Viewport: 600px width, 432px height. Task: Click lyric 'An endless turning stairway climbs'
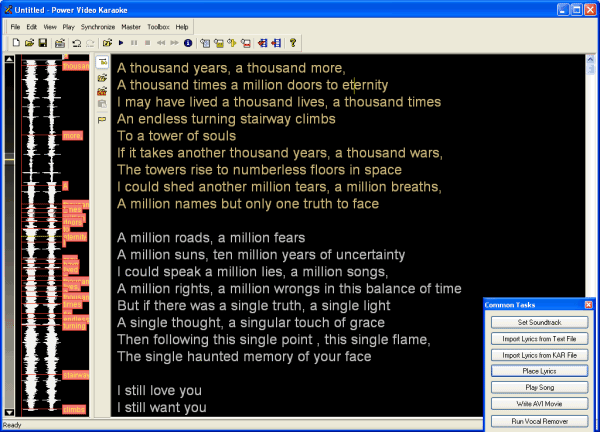226,119
